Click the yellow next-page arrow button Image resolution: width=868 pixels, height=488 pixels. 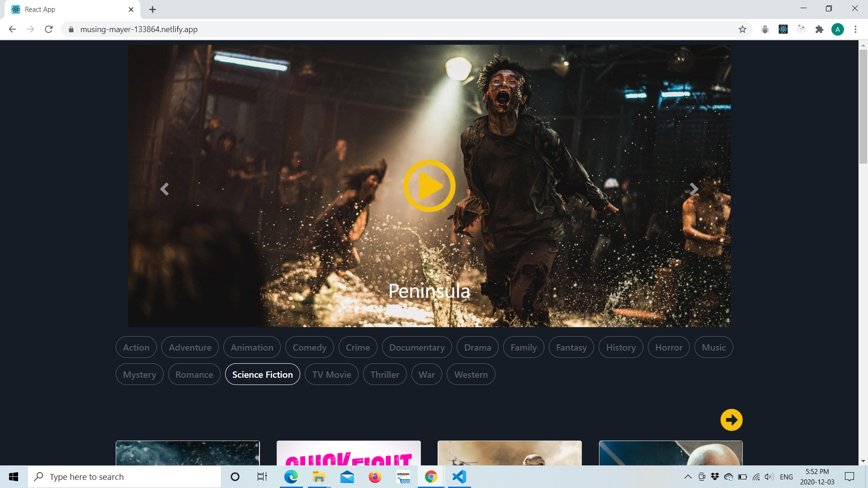731,420
